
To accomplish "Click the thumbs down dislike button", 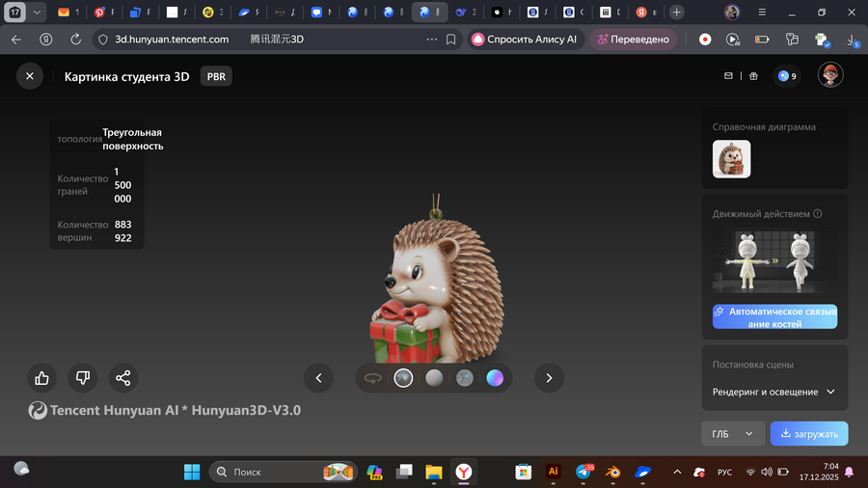I will [x=82, y=378].
